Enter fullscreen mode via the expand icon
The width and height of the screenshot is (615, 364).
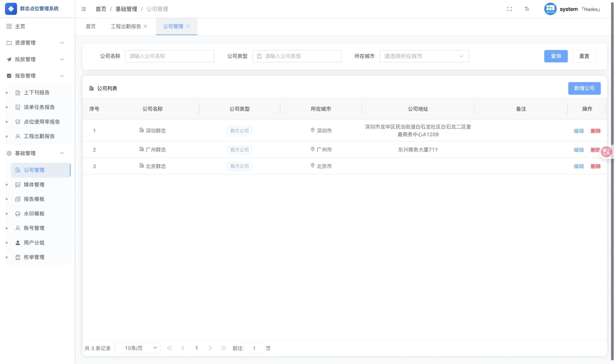[x=509, y=9]
